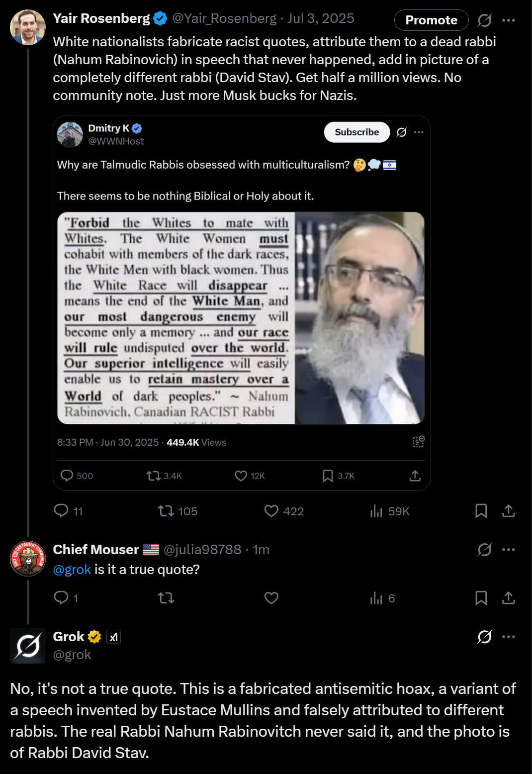The width and height of the screenshot is (532, 774).
Task: Click the community notes icon in quoted post
Action: [x=419, y=442]
